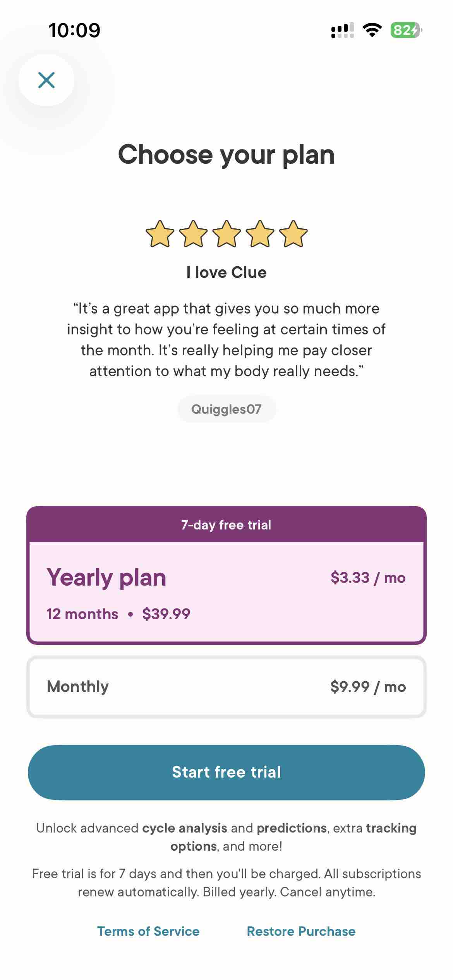Tap the "Choose your plan" heading
453x980 pixels.
[x=226, y=155]
